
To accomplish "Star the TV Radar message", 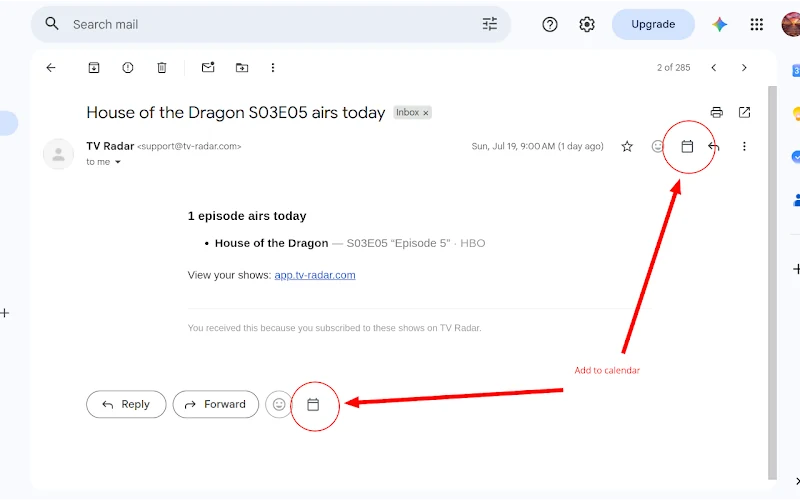I will (627, 146).
